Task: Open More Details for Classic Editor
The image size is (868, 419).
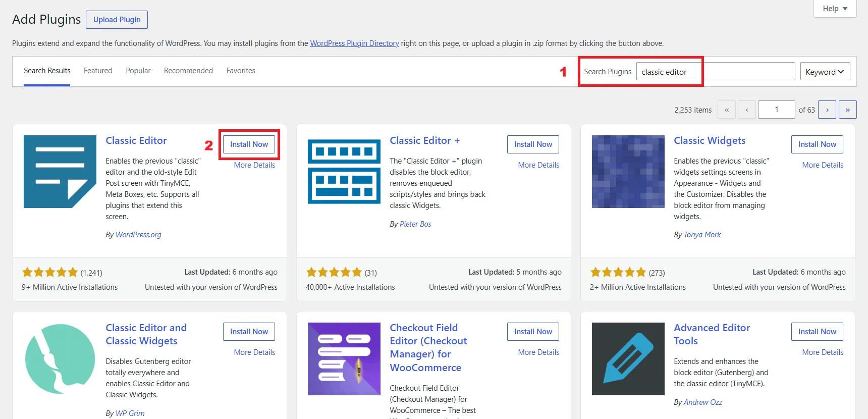Action: [254, 165]
